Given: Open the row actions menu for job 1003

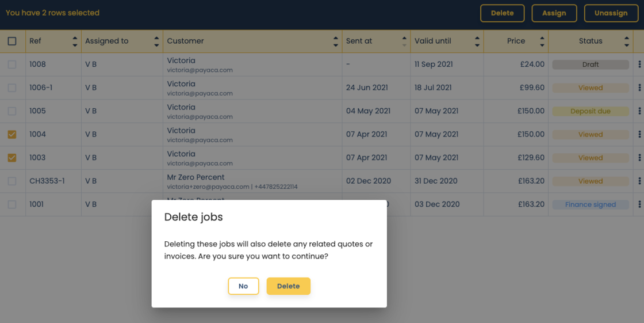Looking at the screenshot, I should [639, 158].
